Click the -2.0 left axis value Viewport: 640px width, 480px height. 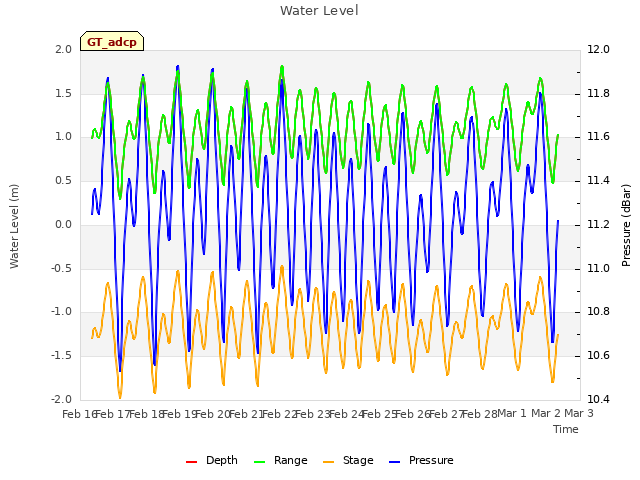point(61,399)
